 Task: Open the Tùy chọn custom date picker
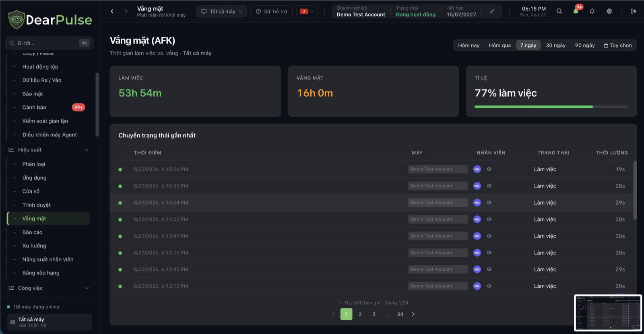[618, 46]
